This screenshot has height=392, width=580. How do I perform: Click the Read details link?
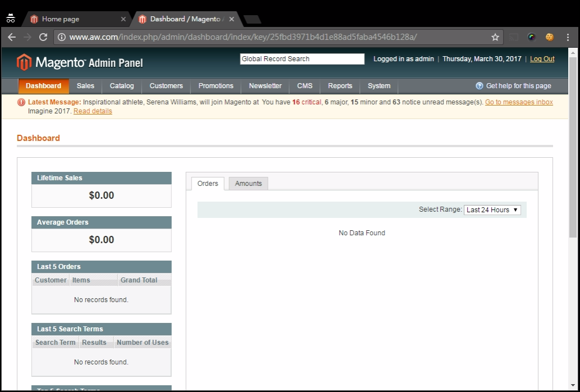point(92,111)
